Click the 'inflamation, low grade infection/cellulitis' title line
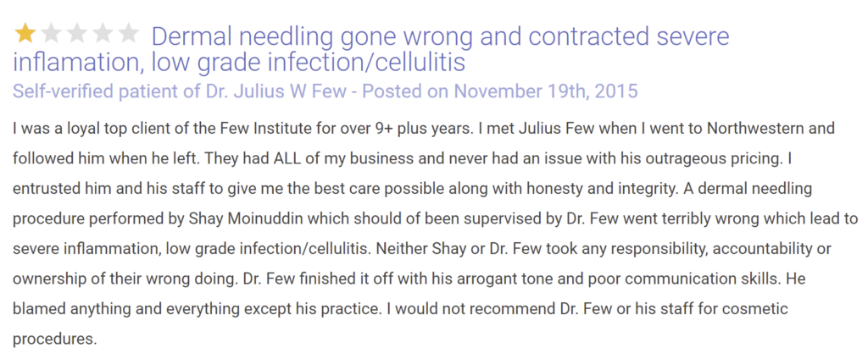 coord(238,63)
